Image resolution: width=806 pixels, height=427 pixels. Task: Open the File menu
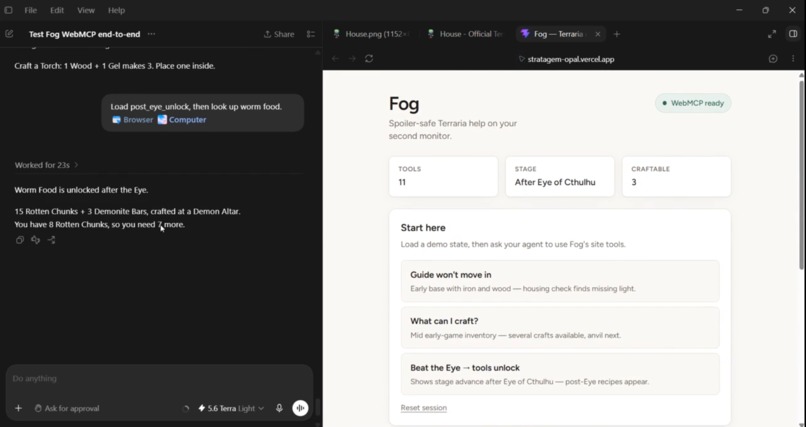pos(30,10)
